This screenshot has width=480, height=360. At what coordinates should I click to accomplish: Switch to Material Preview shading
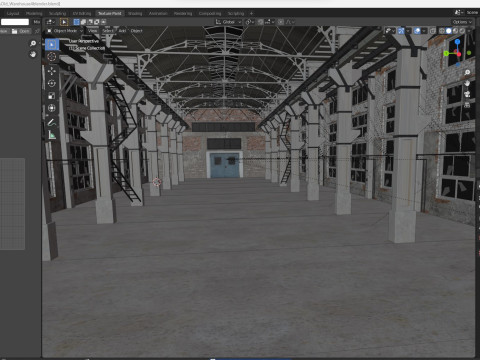click(456, 31)
